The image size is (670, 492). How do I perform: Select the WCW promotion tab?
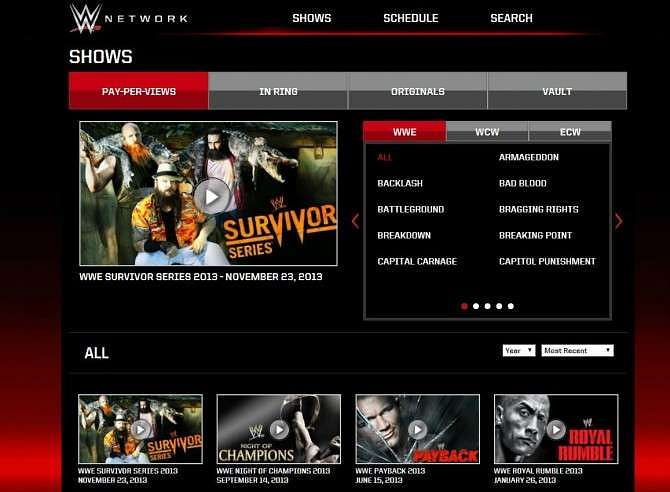pyautogui.click(x=487, y=132)
